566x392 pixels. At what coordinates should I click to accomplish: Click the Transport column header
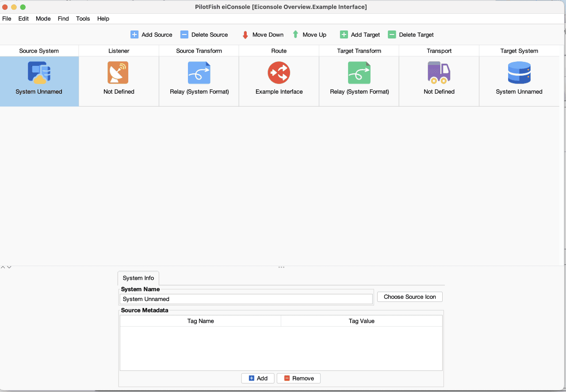439,51
